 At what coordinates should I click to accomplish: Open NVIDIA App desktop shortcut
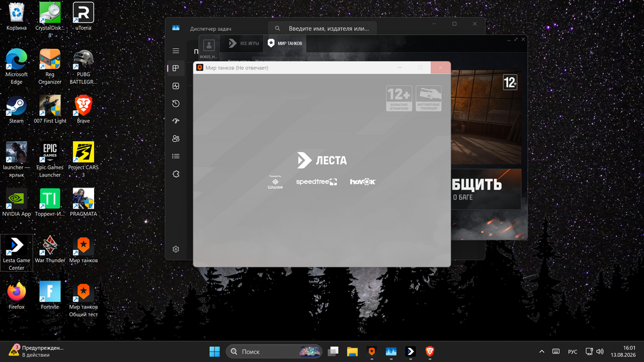coord(17,202)
